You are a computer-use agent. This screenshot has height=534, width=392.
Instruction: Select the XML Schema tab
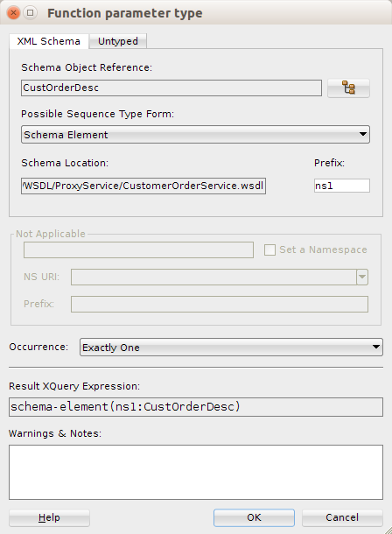pos(49,41)
